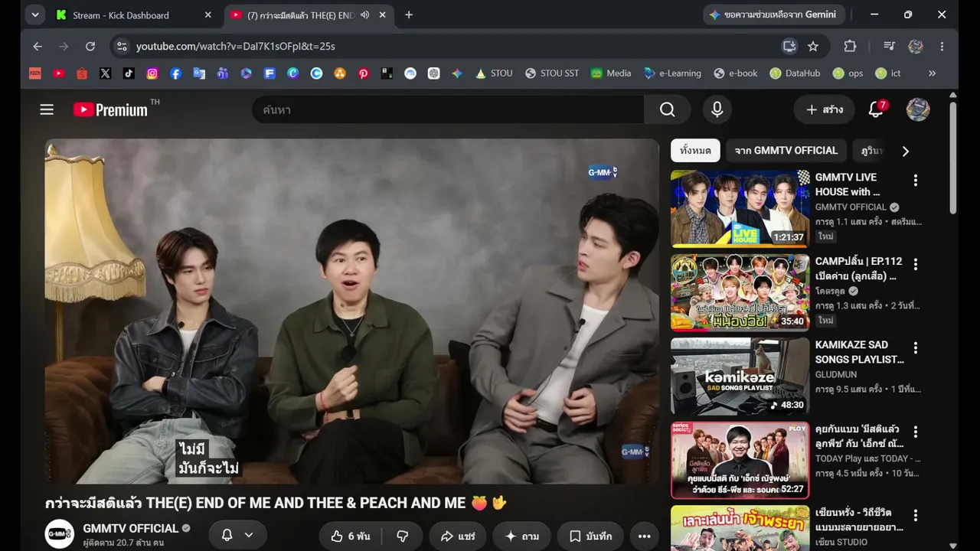Open options for the TODAY Play video
Screen dimensions: 980x551
tap(915, 433)
